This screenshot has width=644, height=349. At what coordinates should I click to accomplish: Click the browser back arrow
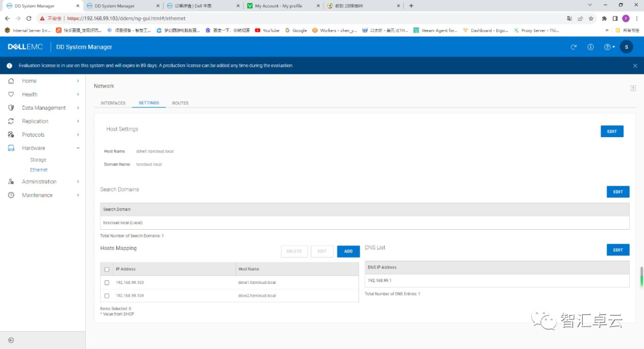click(x=7, y=18)
